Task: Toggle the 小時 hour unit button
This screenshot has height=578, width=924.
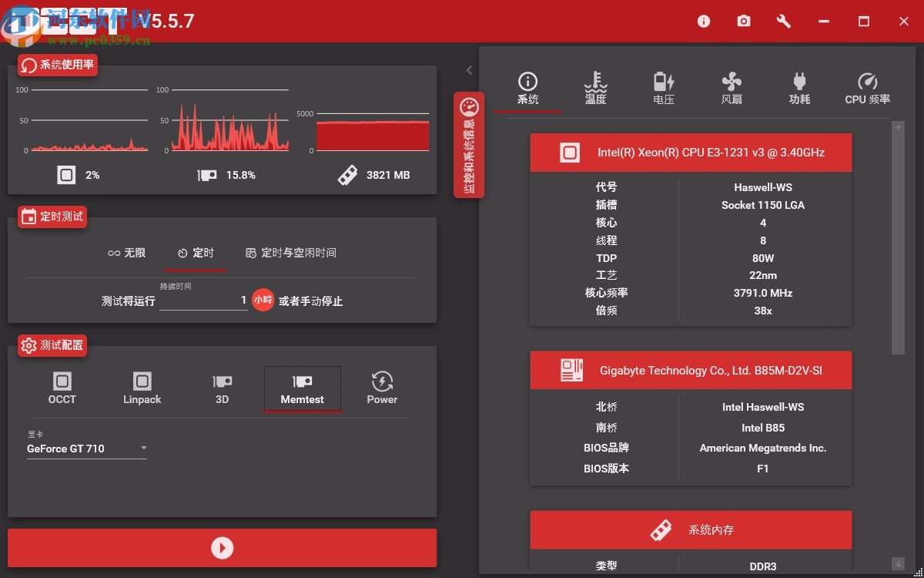Action: pyautogui.click(x=263, y=300)
